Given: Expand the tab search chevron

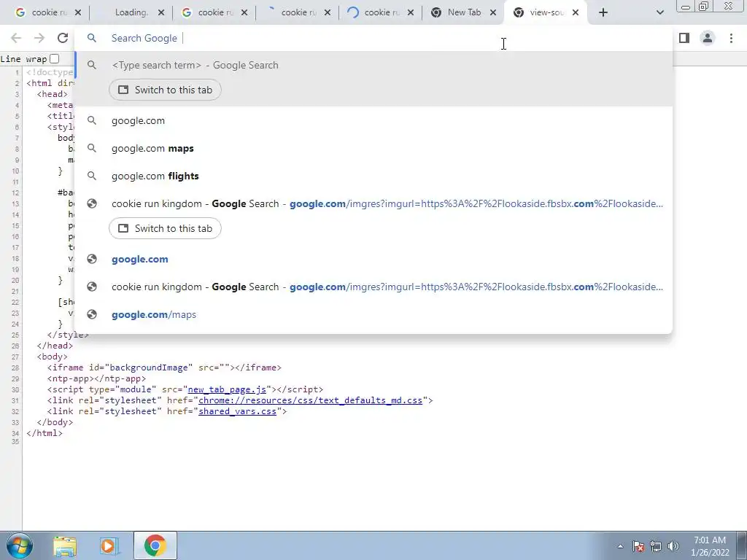Looking at the screenshot, I should [x=659, y=12].
